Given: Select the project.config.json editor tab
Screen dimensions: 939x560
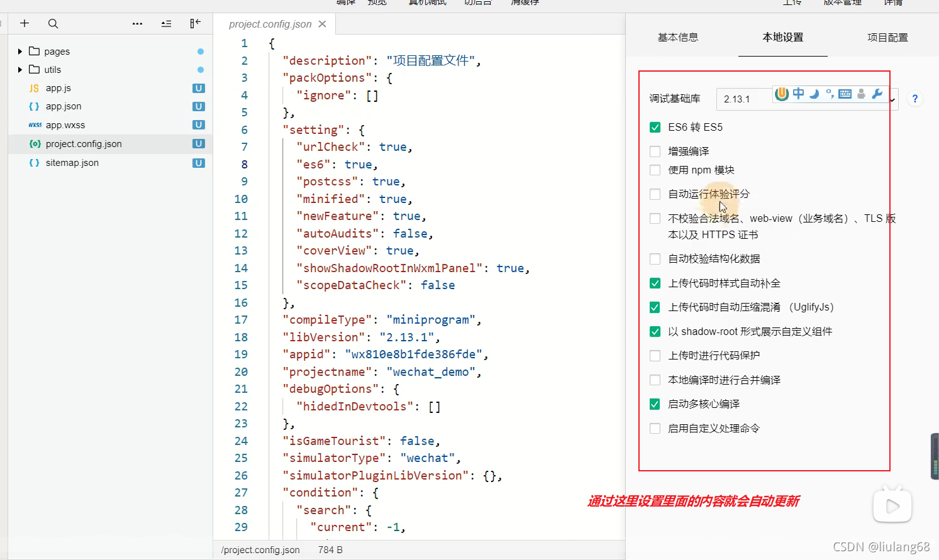Looking at the screenshot, I should pos(270,24).
